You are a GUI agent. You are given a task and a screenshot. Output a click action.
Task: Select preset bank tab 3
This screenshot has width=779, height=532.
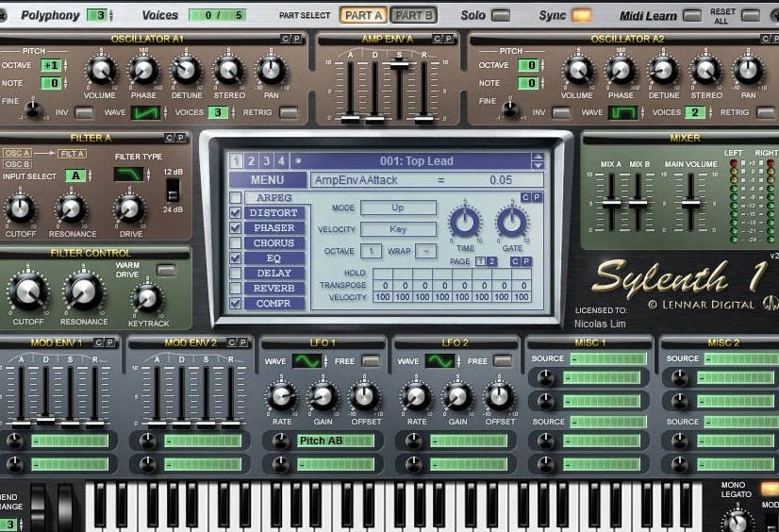click(x=266, y=160)
